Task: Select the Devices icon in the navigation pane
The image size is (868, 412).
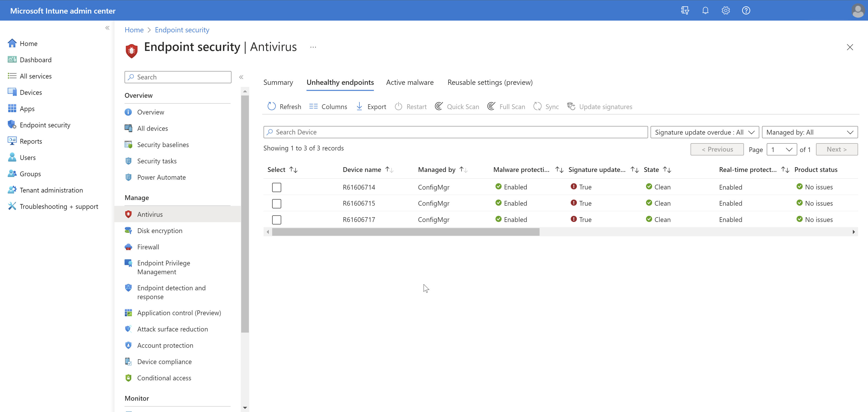Action: [30, 92]
